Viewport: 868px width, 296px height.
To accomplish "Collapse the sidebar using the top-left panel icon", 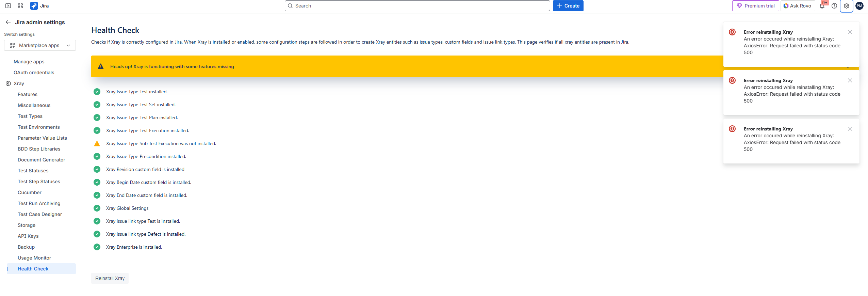I will pyautogui.click(x=8, y=6).
